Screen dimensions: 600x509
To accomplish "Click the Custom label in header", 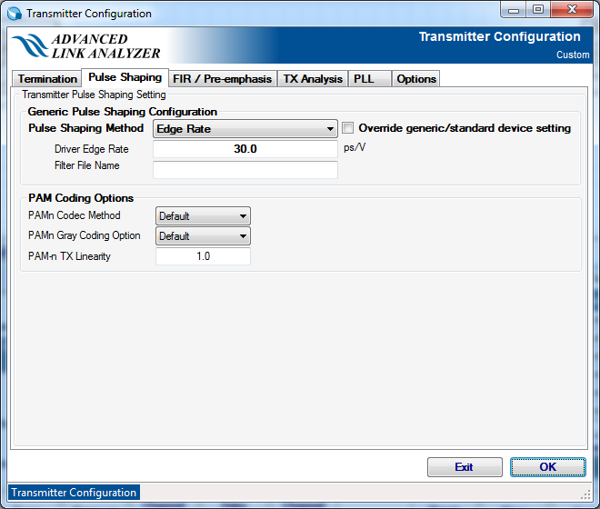I will pyautogui.click(x=572, y=55).
